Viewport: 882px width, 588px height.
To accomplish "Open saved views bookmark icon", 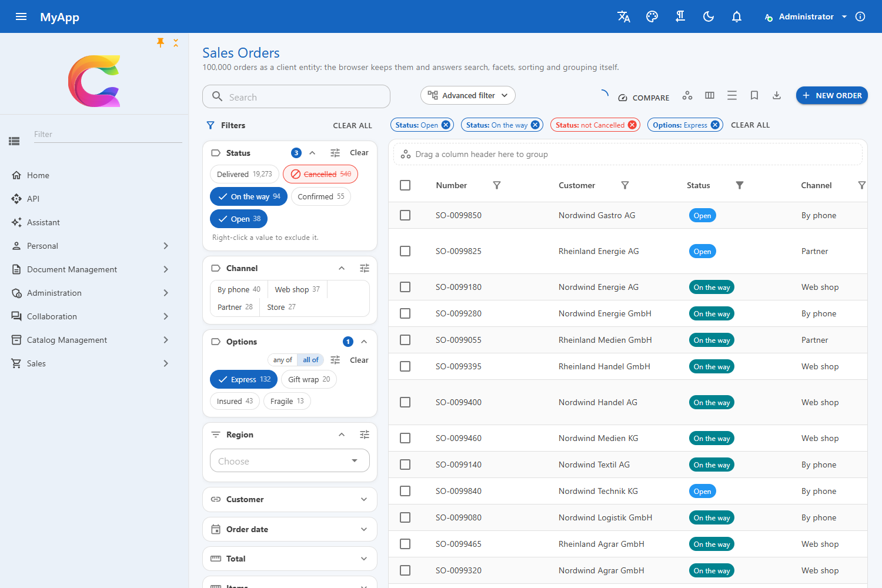I will [754, 95].
